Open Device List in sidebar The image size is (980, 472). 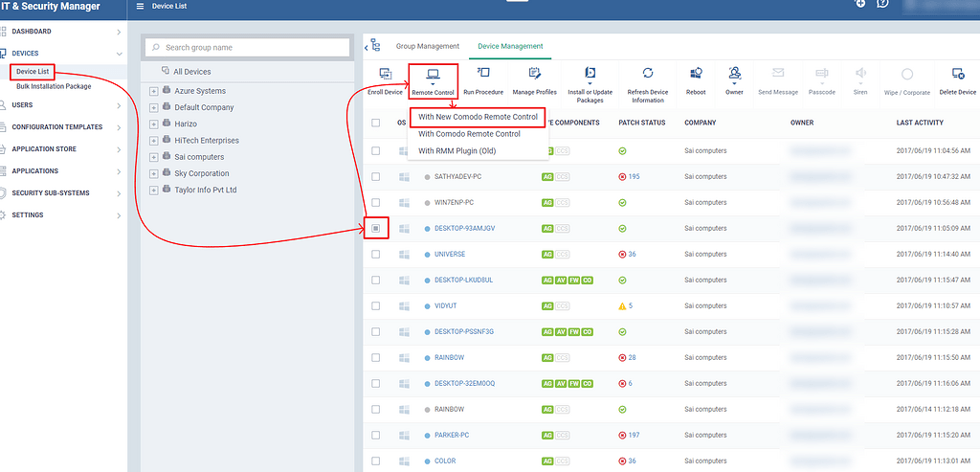coord(33,72)
